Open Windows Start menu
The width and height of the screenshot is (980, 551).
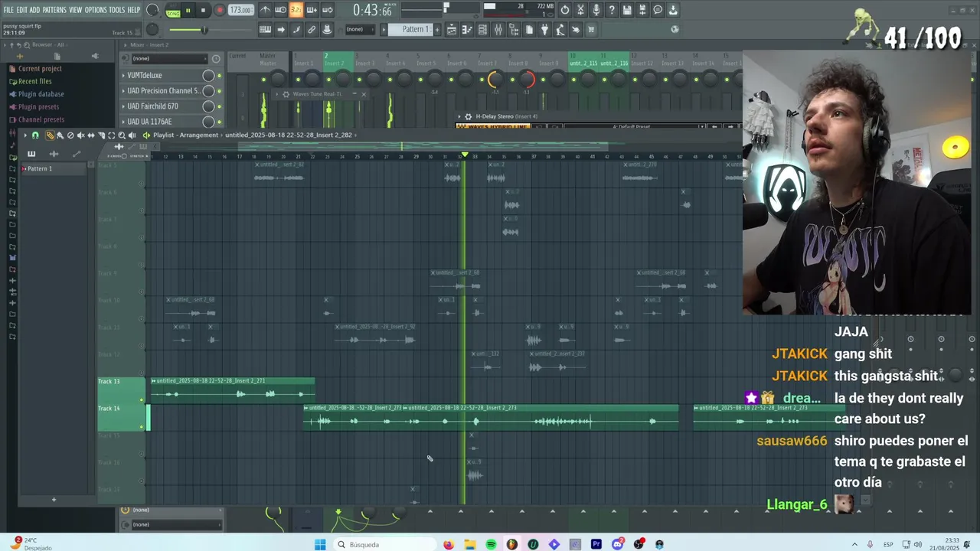[320, 544]
